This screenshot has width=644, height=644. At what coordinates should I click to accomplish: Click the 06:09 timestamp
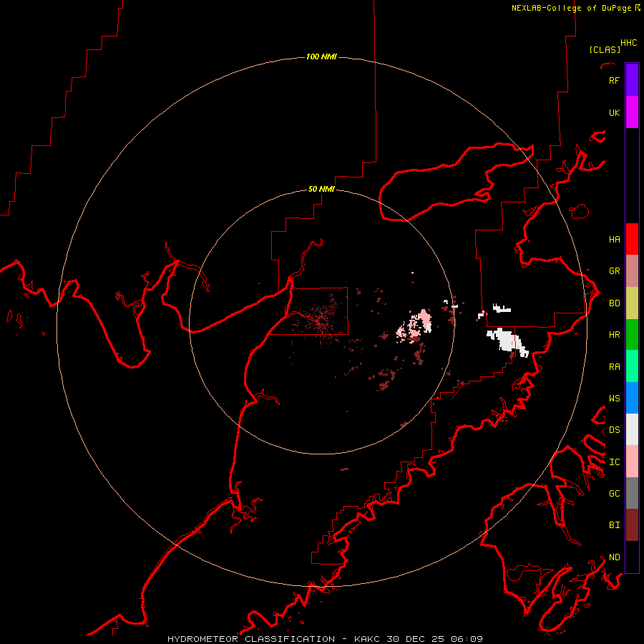pos(467,639)
